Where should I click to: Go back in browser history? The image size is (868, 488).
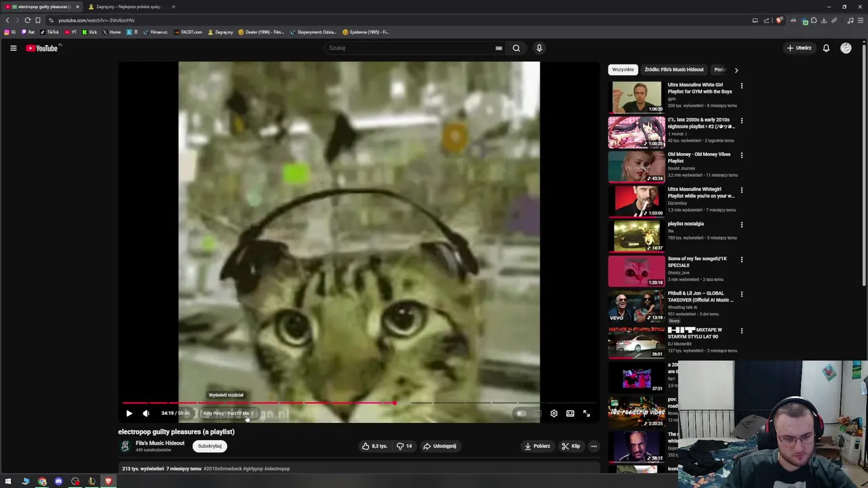(x=7, y=20)
